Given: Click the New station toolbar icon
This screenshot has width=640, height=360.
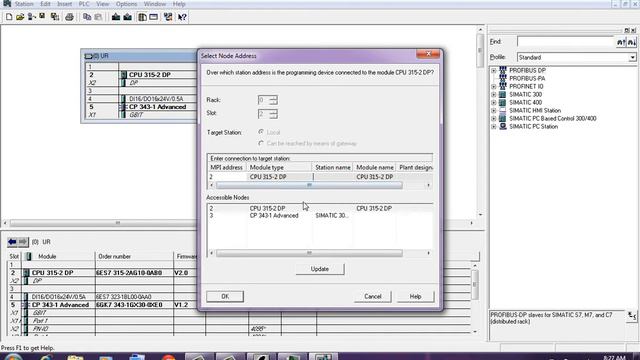Looking at the screenshot, I should coord(9,17).
